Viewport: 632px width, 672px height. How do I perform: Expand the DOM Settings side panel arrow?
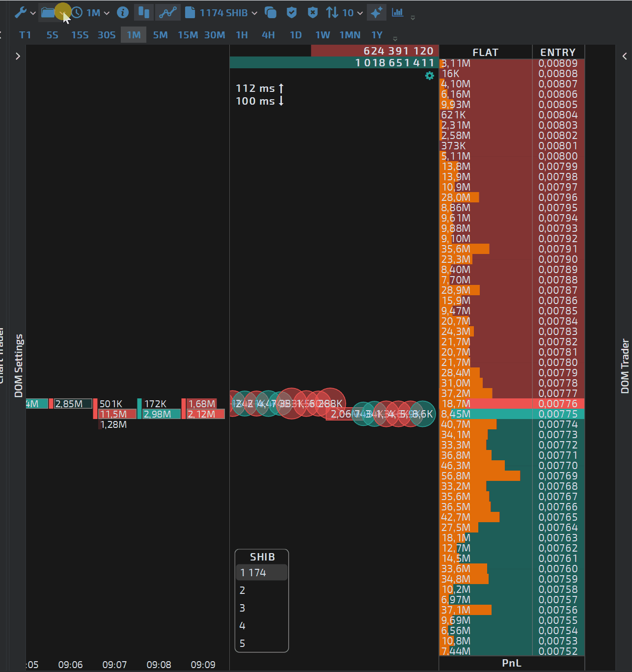(x=18, y=56)
